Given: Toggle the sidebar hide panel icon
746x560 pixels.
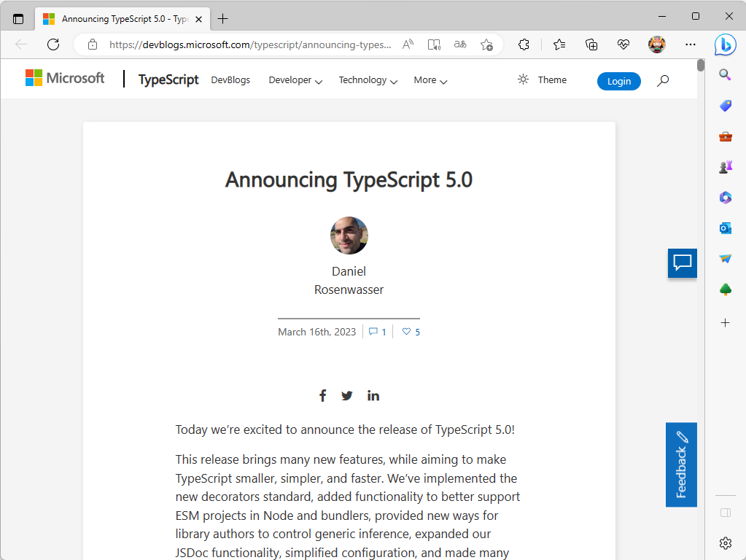Looking at the screenshot, I should (x=725, y=513).
